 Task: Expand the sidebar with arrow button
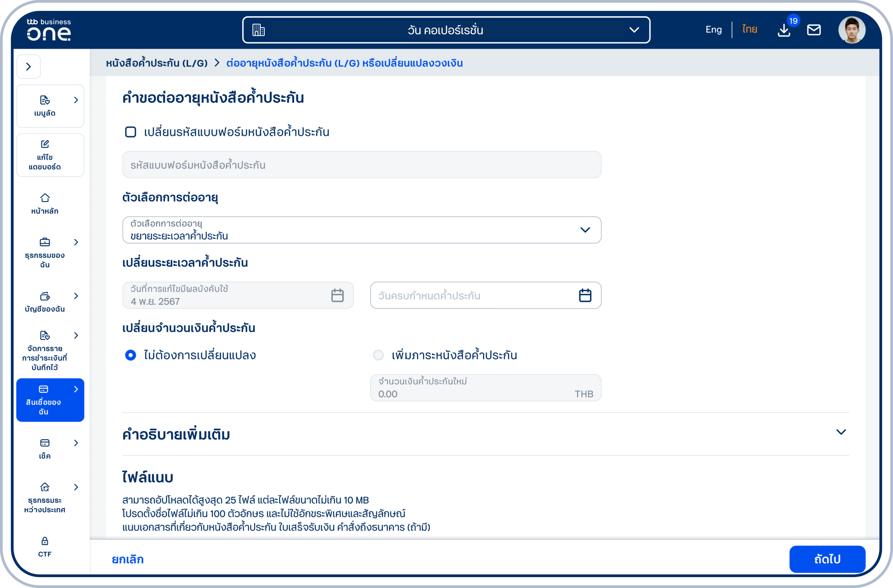click(28, 67)
